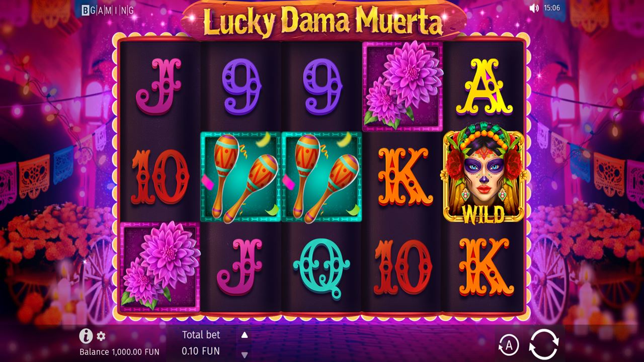Image resolution: width=644 pixels, height=362 pixels.
Task: Click the Total bet value field
Action: (201, 351)
